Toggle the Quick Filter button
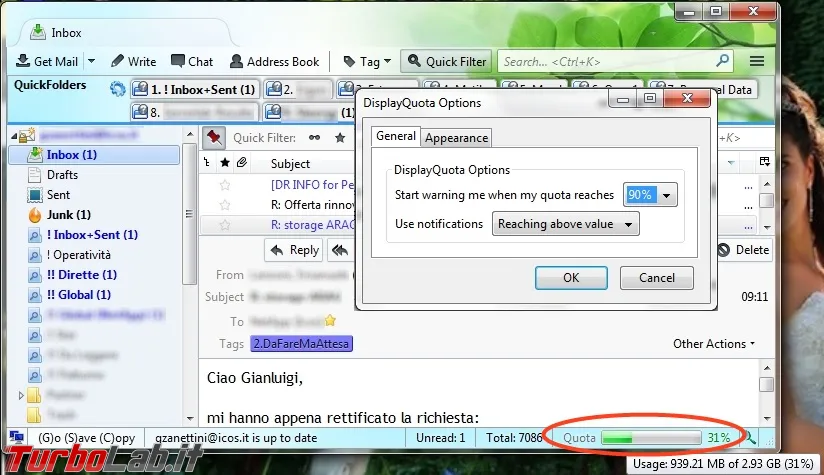This screenshot has width=824, height=475. [446, 61]
